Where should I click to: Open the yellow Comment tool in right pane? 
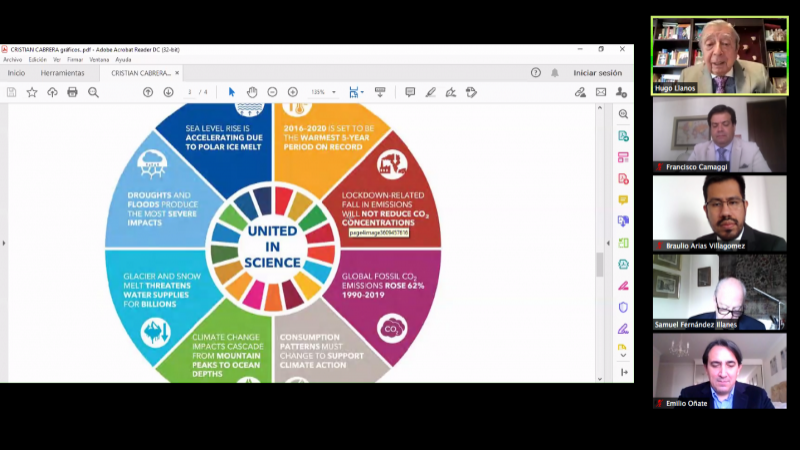623,199
